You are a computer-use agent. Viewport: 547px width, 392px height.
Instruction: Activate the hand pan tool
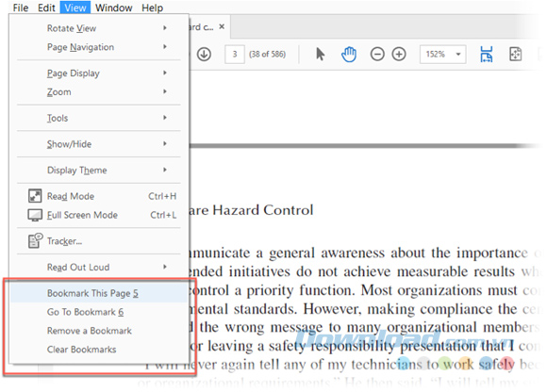point(349,54)
